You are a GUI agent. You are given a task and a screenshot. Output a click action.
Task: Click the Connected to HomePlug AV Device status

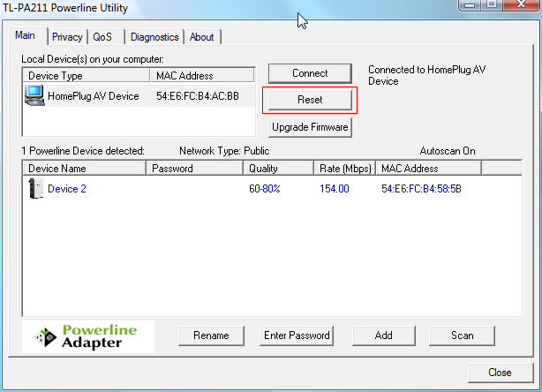tap(426, 75)
